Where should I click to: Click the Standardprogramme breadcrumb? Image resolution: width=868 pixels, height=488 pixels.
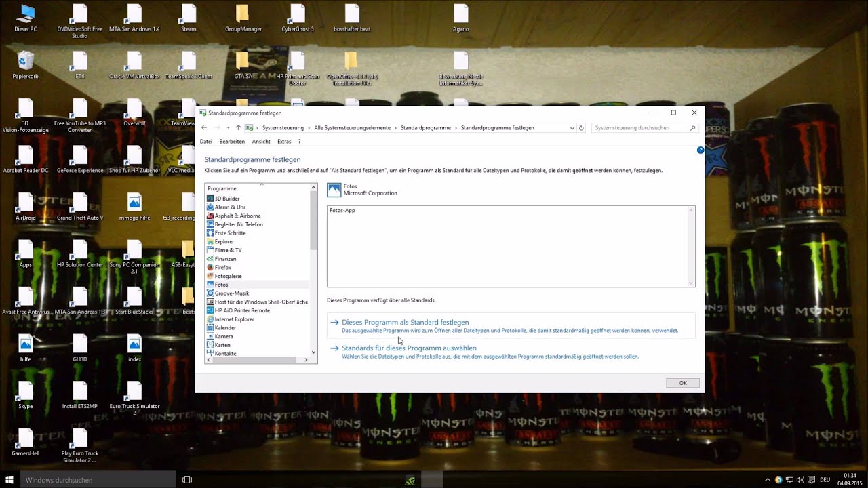click(x=425, y=128)
